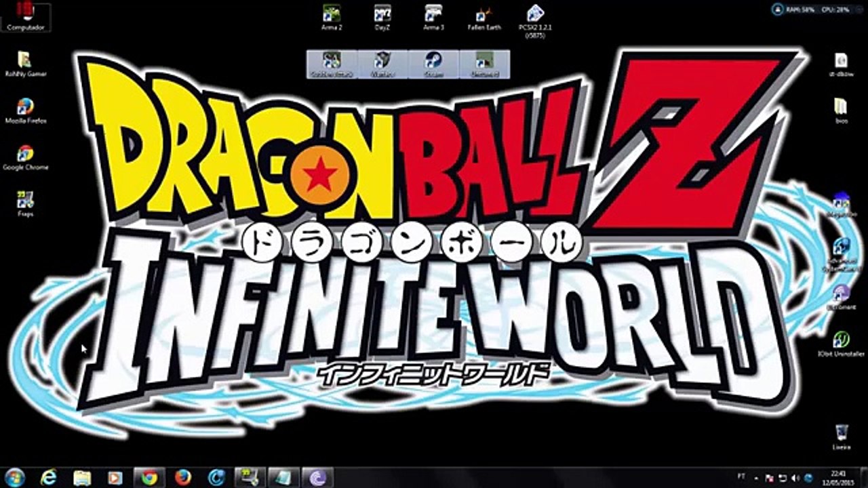868x488 pixels.
Task: Select the IObit Uninstaller shortcut
Action: [841, 344]
